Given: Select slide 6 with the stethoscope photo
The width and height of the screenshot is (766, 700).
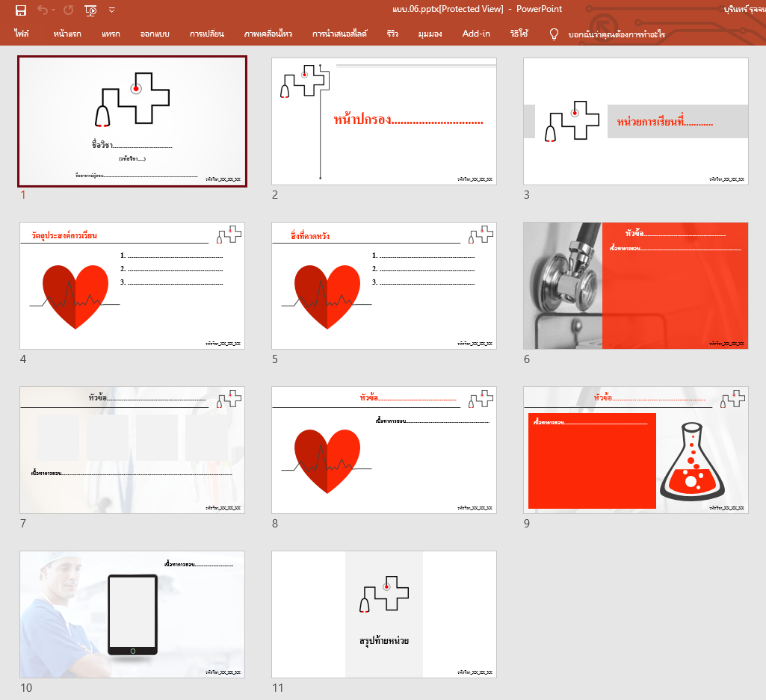Looking at the screenshot, I should pyautogui.click(x=635, y=285).
